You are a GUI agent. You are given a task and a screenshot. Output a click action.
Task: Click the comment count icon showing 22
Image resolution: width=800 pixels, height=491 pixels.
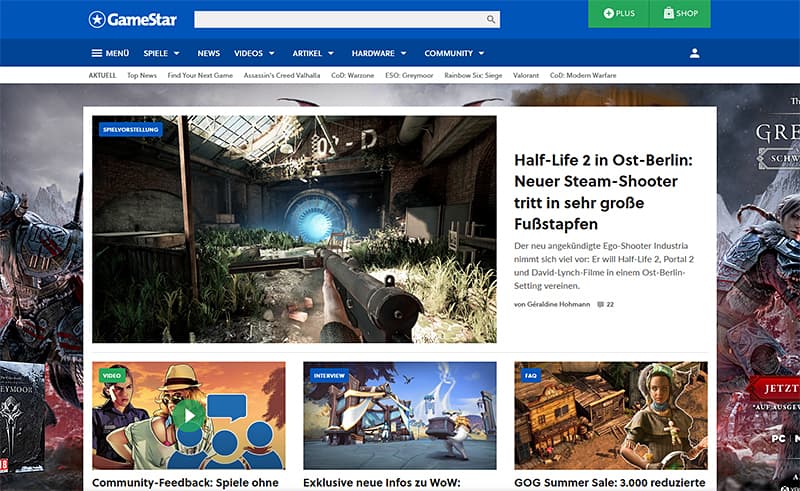pos(601,304)
